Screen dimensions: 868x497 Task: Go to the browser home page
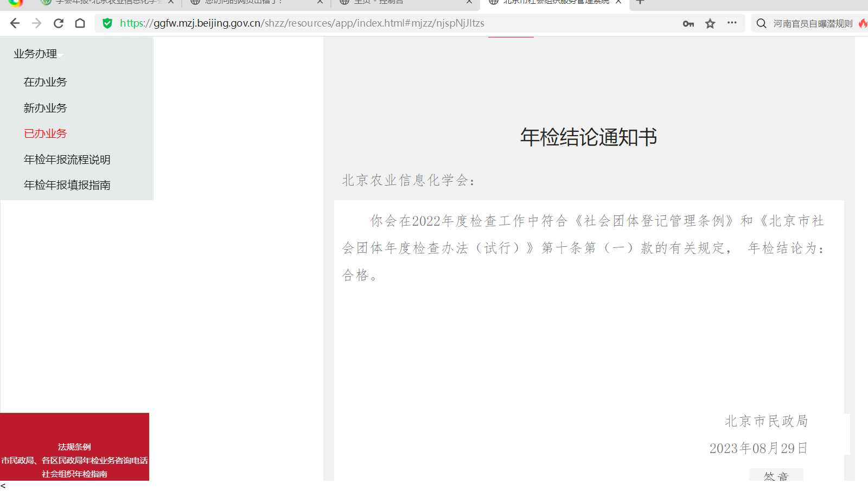80,23
